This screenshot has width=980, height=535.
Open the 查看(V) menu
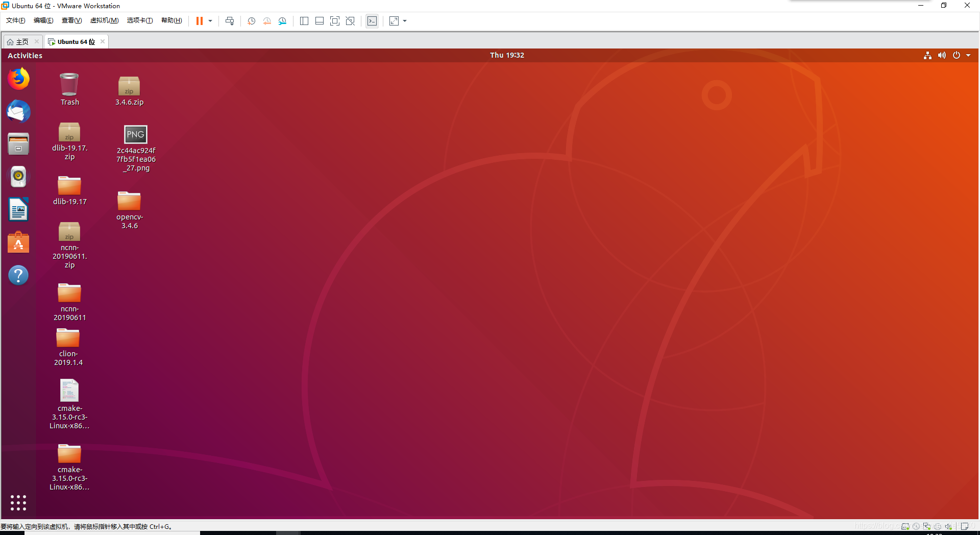tap(71, 20)
